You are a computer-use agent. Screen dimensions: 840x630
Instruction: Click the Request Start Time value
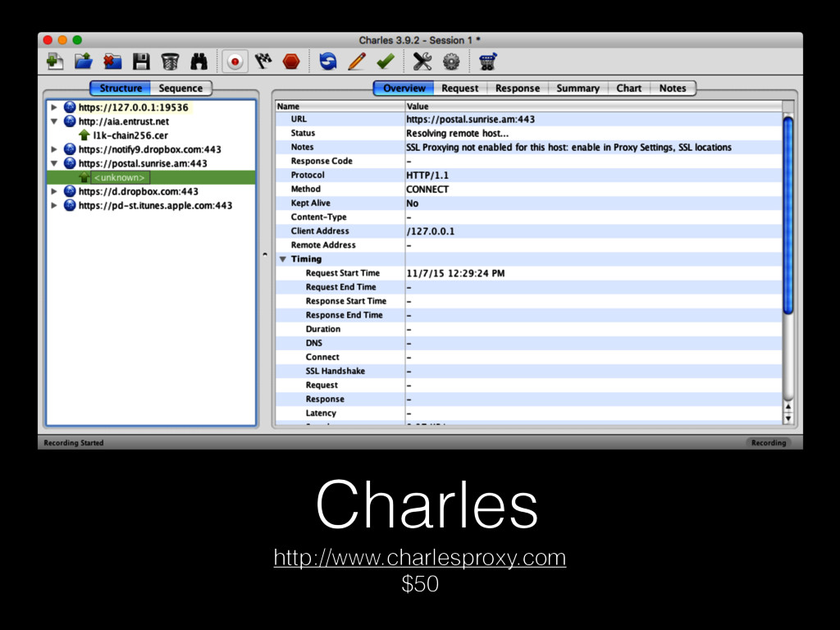[x=455, y=273]
